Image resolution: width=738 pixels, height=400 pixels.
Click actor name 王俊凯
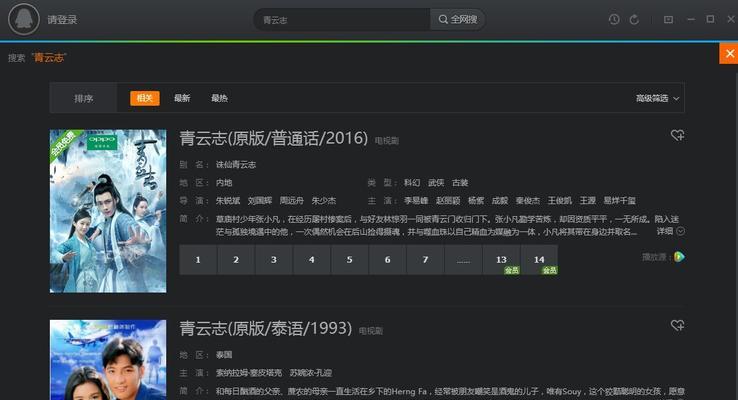point(560,200)
